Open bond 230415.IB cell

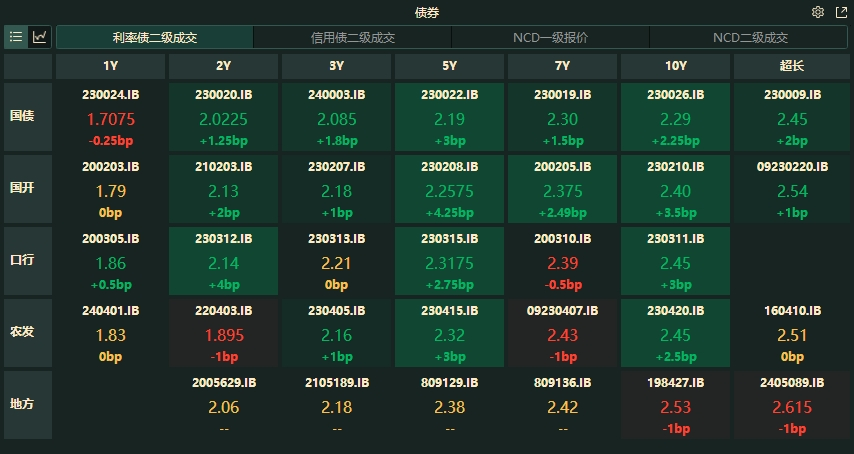point(449,333)
